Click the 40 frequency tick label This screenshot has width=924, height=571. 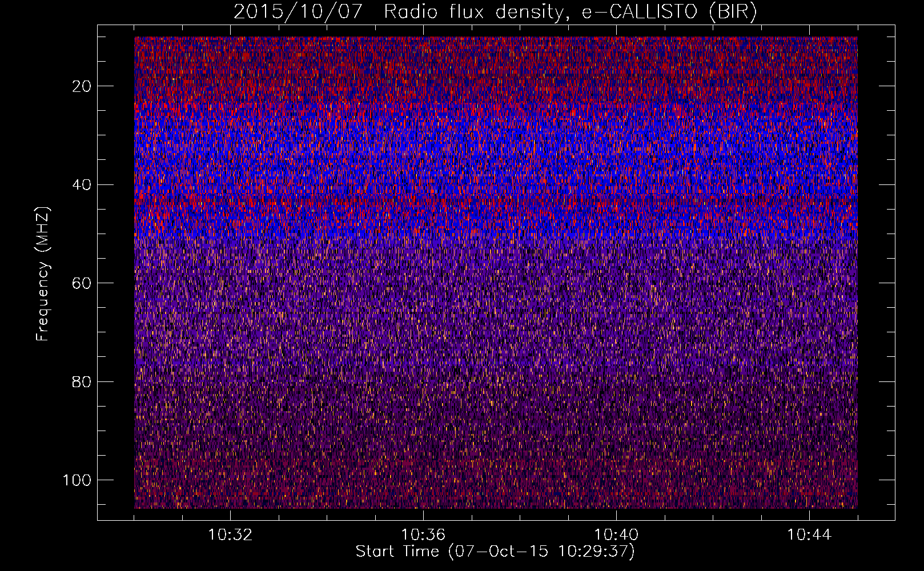(x=82, y=185)
